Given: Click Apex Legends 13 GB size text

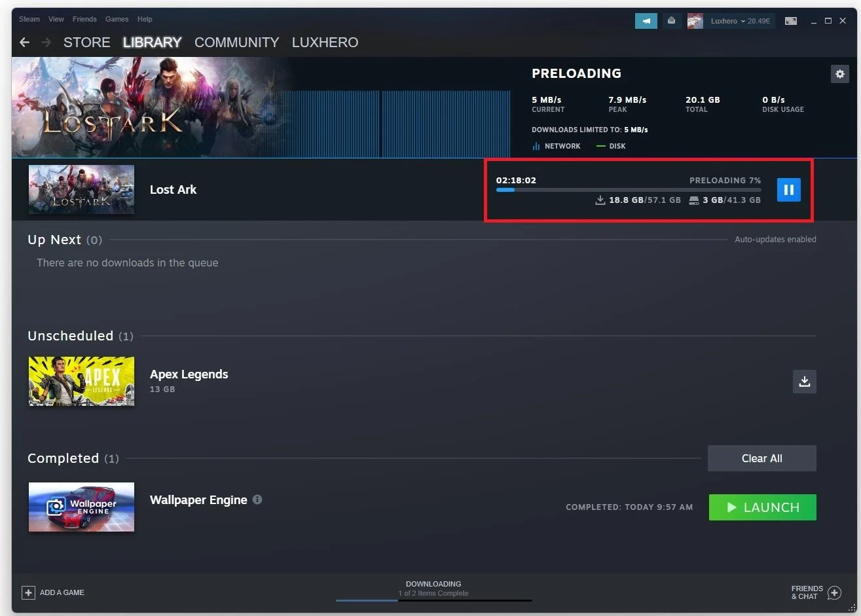Looking at the screenshot, I should click(x=162, y=390).
